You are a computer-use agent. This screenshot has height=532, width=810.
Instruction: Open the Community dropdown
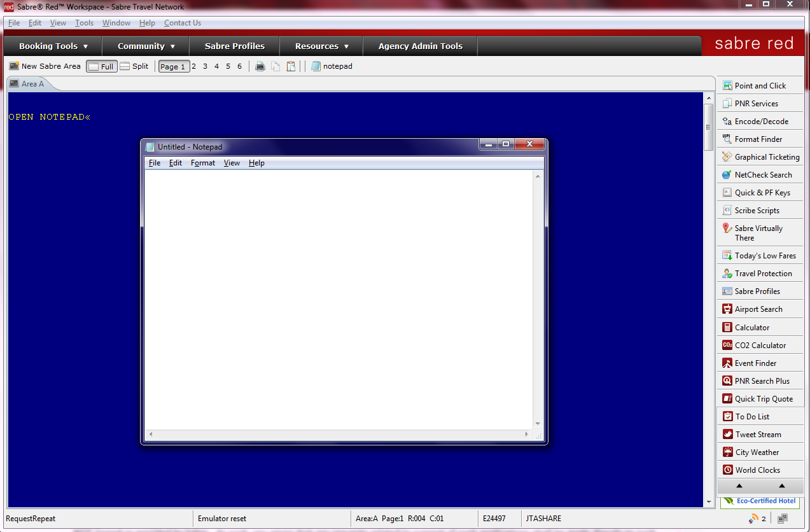144,46
